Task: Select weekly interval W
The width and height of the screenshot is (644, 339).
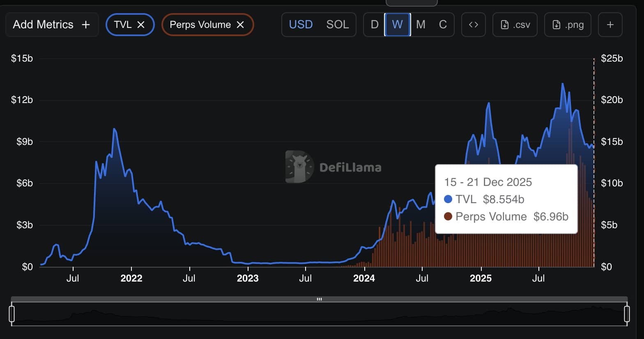Action: tap(397, 25)
